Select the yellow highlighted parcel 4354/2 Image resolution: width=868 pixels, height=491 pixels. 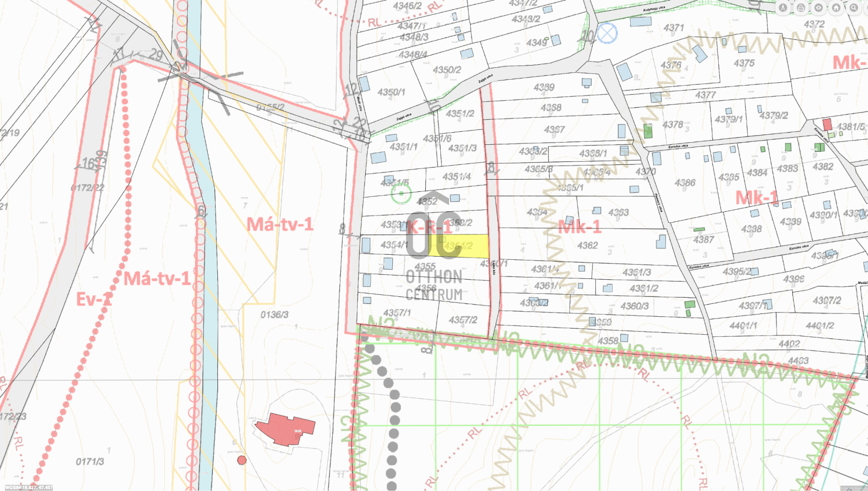click(x=470, y=246)
